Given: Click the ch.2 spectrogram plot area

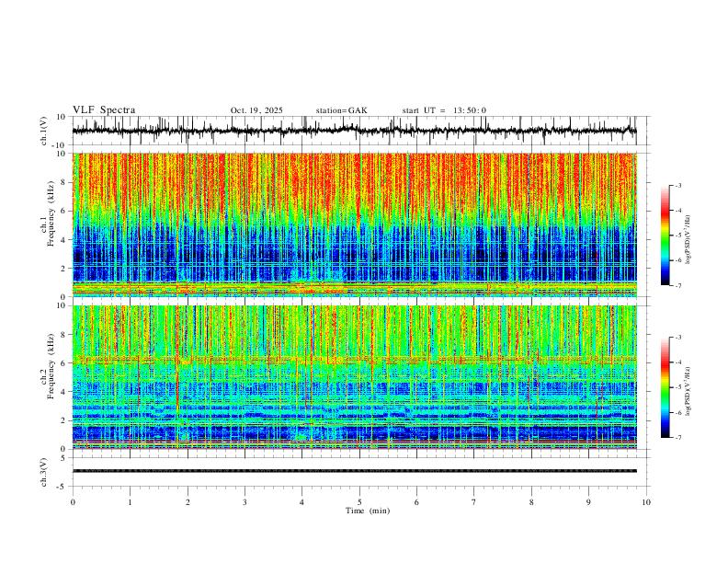Looking at the screenshot, I should [x=354, y=377].
